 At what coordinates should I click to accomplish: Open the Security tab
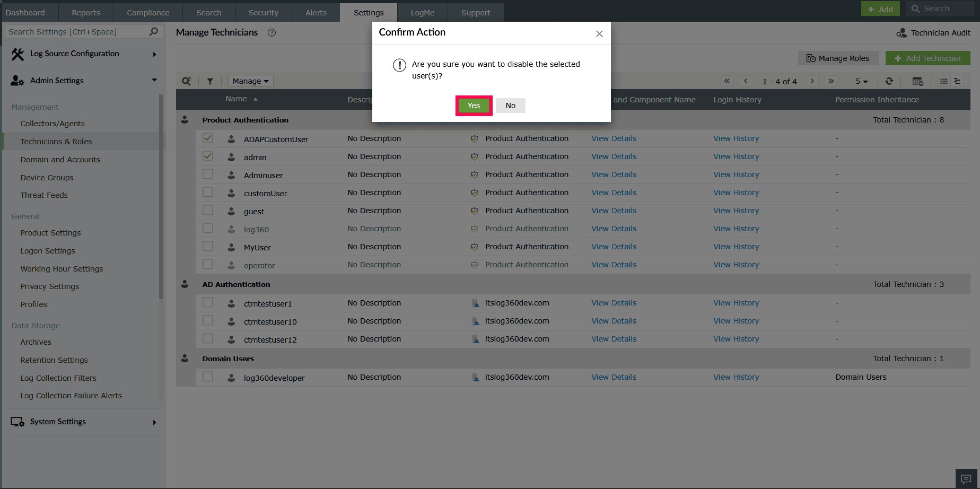264,12
